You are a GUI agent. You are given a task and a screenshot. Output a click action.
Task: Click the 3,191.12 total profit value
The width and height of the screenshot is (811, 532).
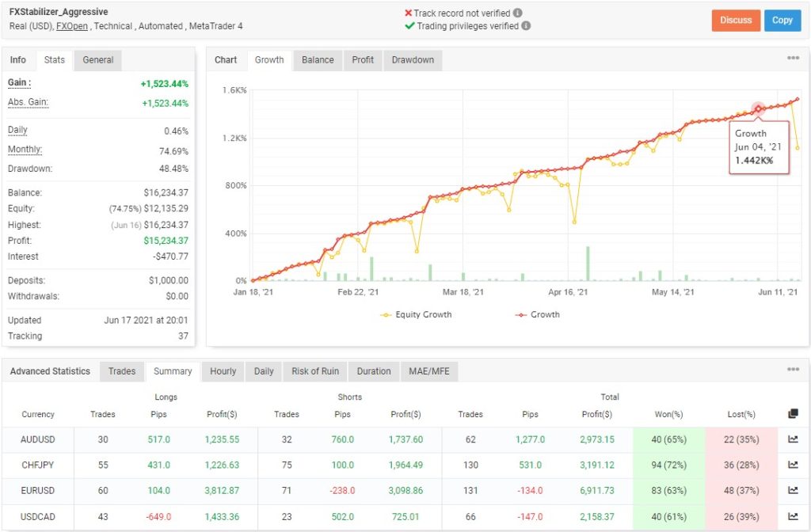click(x=597, y=465)
